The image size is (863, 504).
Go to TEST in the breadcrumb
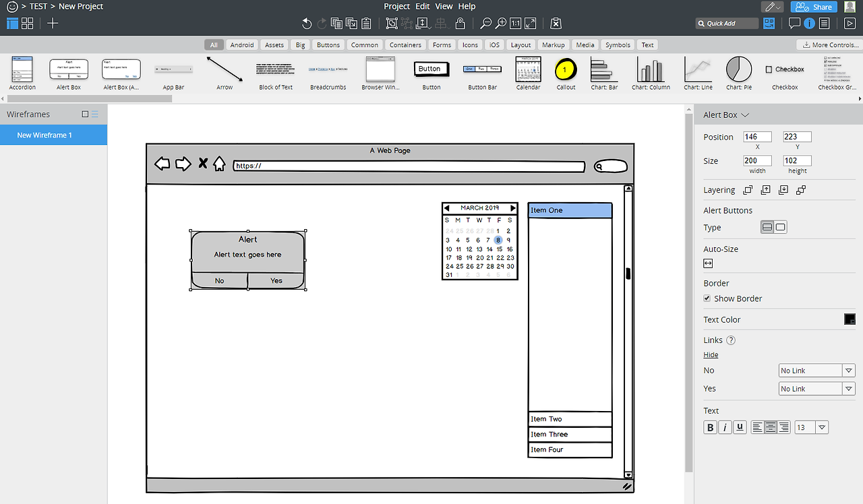click(x=38, y=6)
